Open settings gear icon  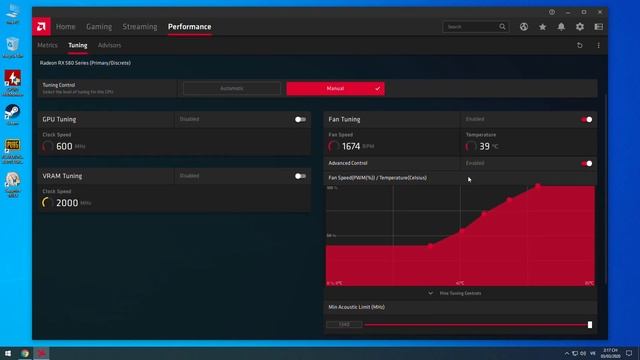click(x=580, y=27)
